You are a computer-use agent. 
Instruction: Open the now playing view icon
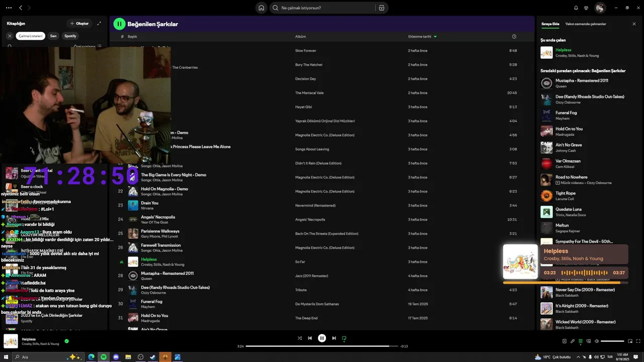coord(565,341)
